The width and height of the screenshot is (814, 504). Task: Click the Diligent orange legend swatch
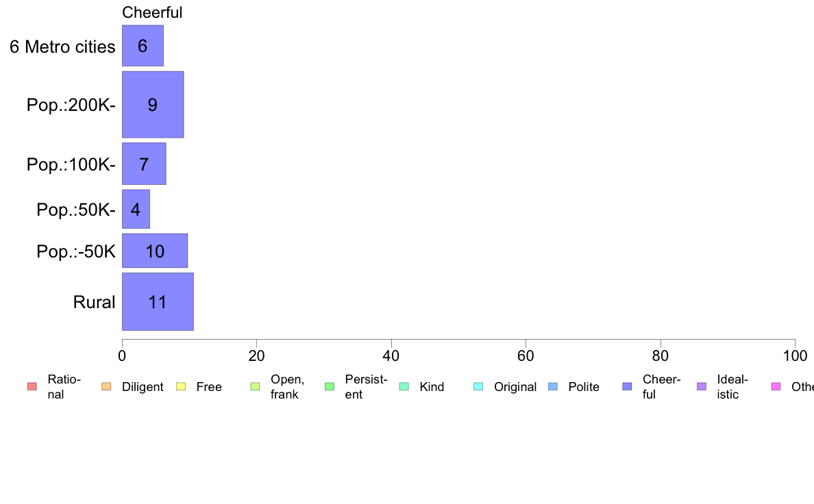[106, 387]
